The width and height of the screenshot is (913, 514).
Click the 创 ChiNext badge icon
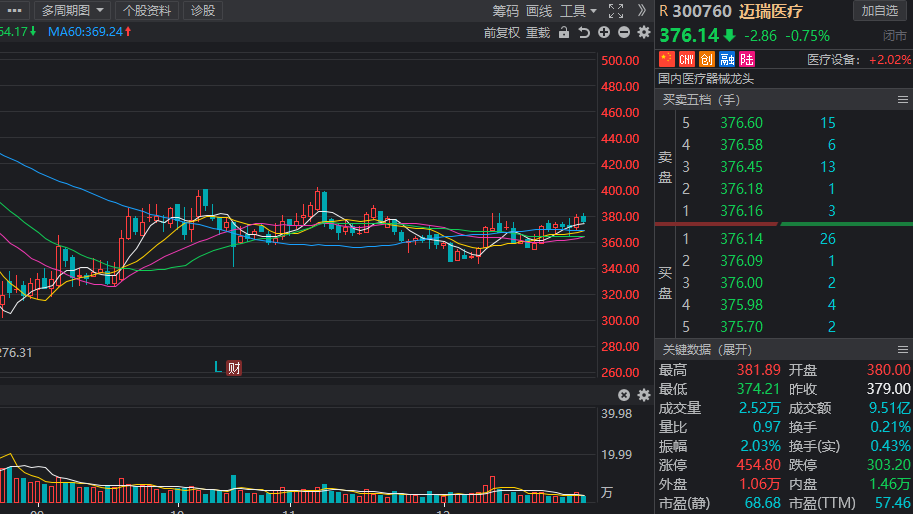pos(707,59)
